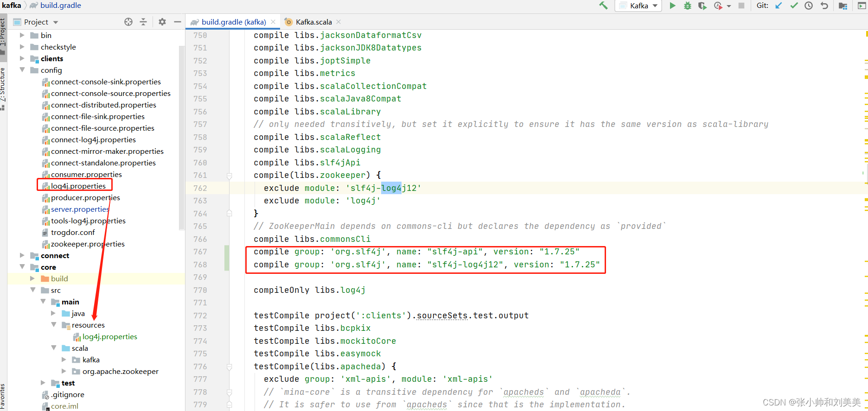The width and height of the screenshot is (868, 411).
Task: Expand the kafka package under scala
Action: 64,360
